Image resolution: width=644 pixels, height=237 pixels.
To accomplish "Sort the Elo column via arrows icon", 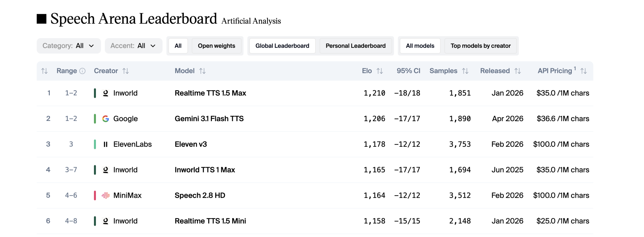I will [x=380, y=71].
